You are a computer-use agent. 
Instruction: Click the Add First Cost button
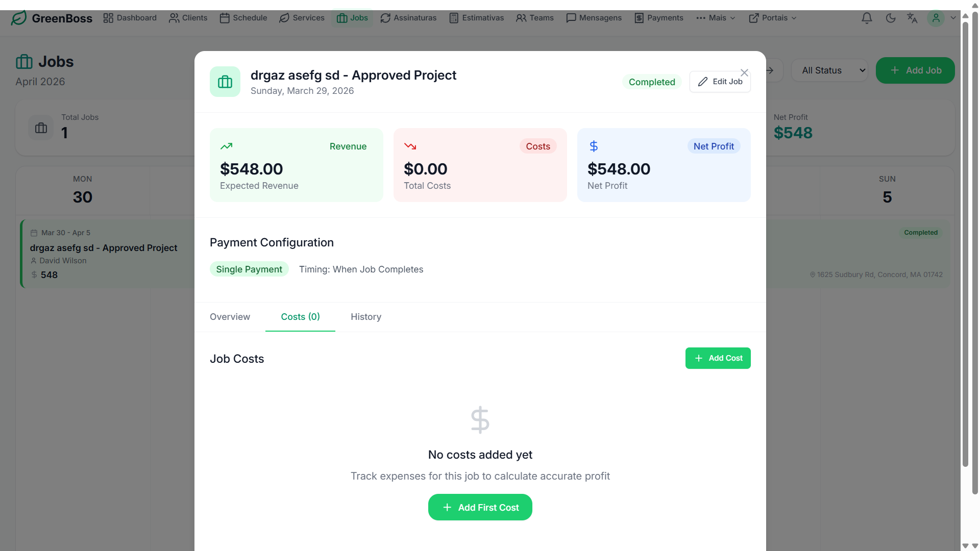coord(480,507)
